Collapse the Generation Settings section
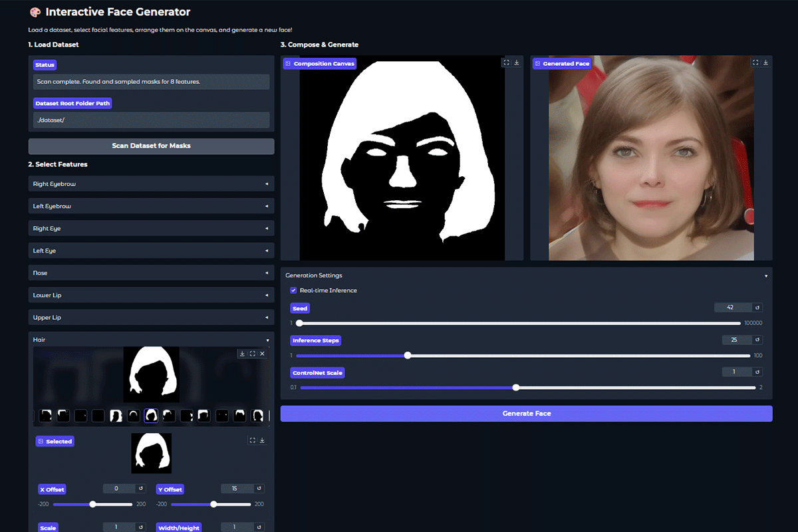The image size is (798, 532). 765,275
